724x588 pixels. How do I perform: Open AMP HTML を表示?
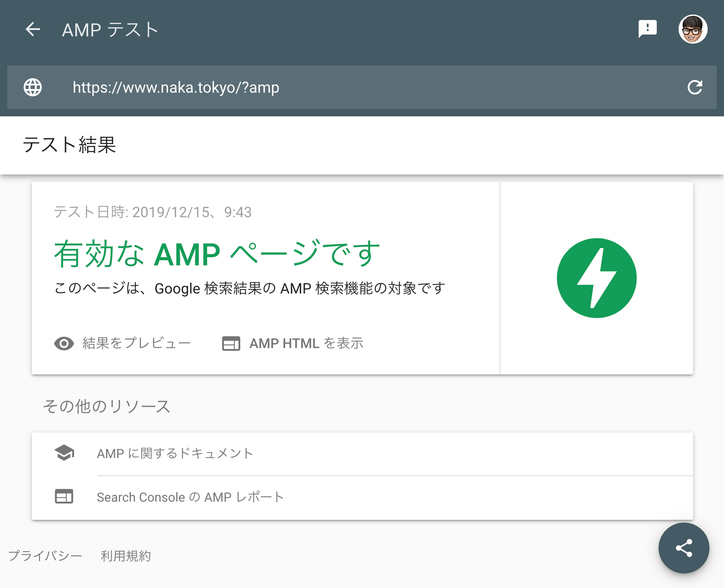pyautogui.click(x=307, y=343)
